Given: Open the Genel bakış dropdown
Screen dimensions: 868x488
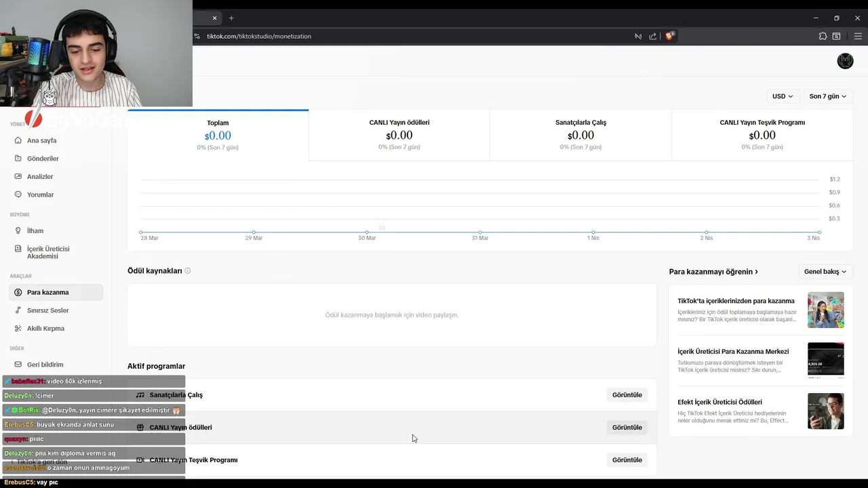Looking at the screenshot, I should pyautogui.click(x=825, y=272).
